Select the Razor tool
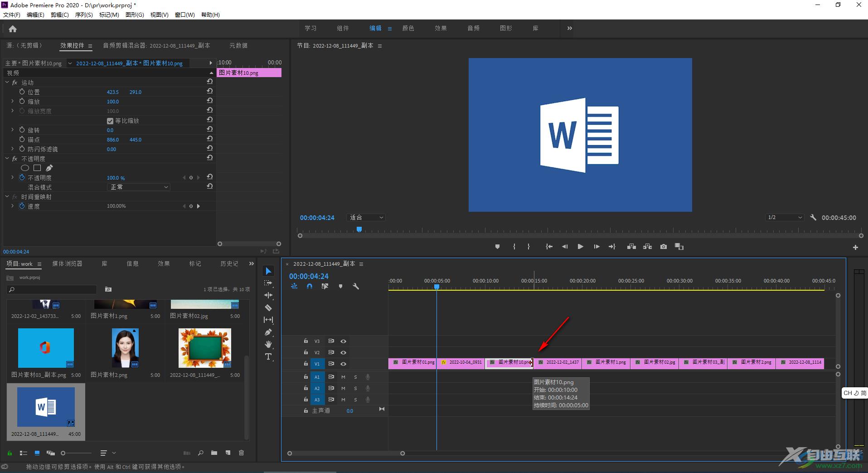 pos(268,307)
